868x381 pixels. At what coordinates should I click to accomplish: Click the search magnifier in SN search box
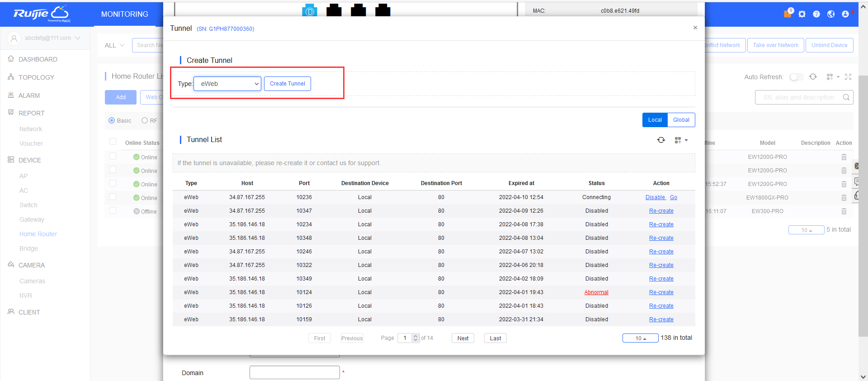pos(846,97)
